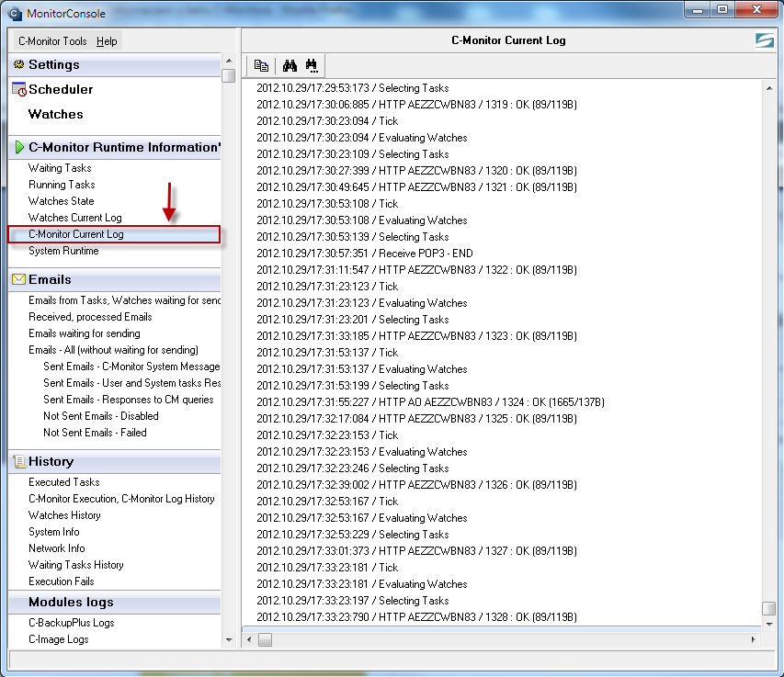
Task: Open Sent Emails - Responses to CM queries
Action: coord(129,400)
